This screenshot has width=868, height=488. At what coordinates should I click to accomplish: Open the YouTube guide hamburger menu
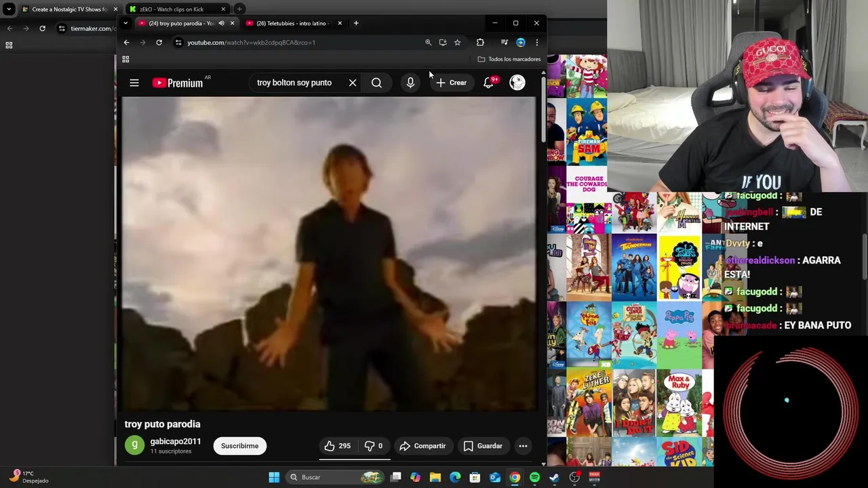tap(134, 83)
